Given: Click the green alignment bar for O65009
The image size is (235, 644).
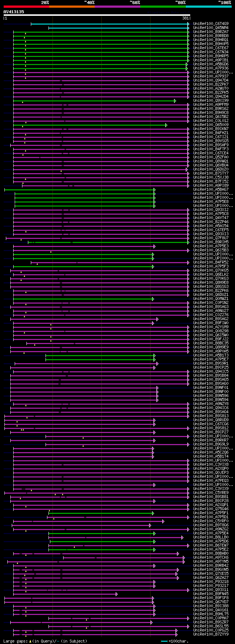Looking at the screenshot, I should pos(89,125).
